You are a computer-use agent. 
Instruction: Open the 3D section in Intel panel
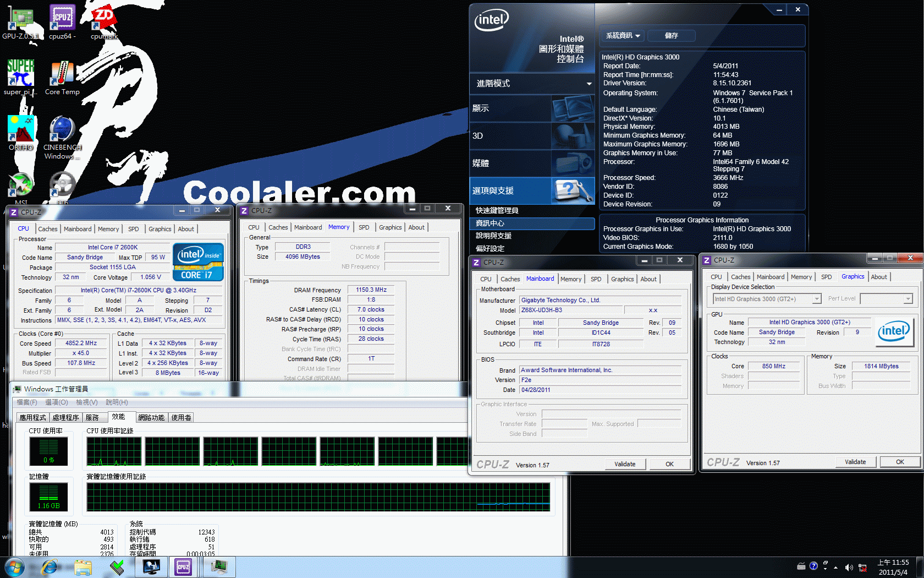pos(532,136)
